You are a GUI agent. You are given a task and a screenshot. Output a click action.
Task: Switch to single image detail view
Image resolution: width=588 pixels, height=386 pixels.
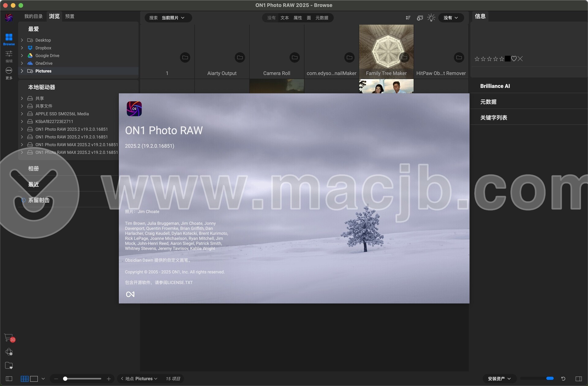click(34, 379)
